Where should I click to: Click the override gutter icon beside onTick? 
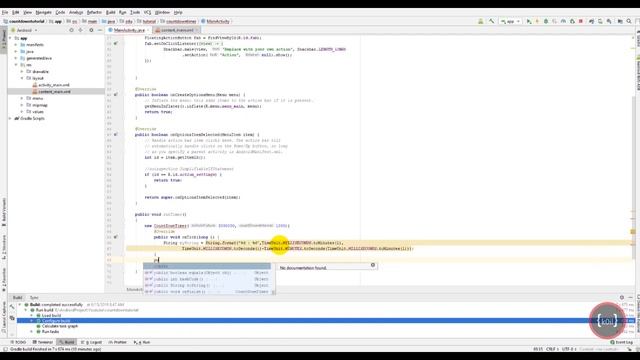116,237
